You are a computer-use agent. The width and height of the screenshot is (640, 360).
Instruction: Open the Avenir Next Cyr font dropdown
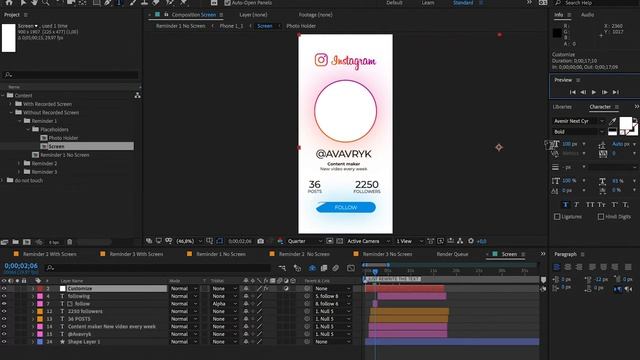[x=578, y=121]
